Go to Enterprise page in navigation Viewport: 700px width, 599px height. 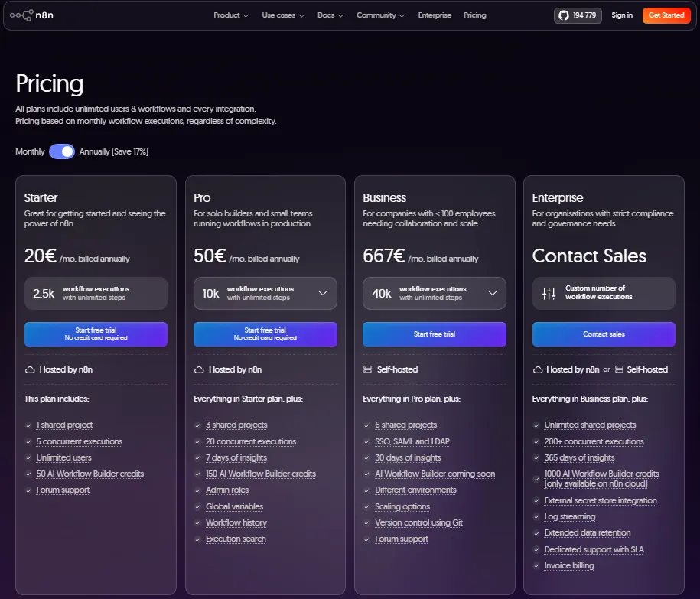[x=435, y=15]
